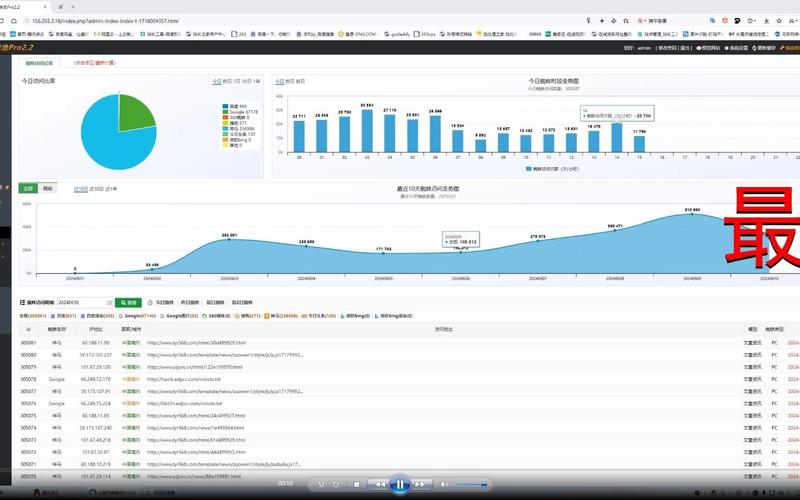
Task: Toggle Google series in pie chart legend
Action: tap(241, 111)
